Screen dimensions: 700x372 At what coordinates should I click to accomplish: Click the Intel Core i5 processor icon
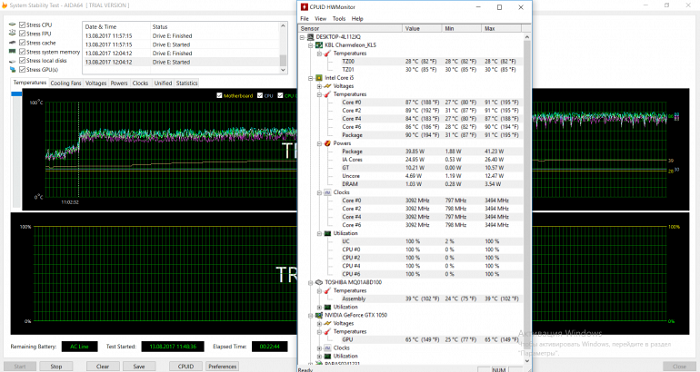[319, 78]
